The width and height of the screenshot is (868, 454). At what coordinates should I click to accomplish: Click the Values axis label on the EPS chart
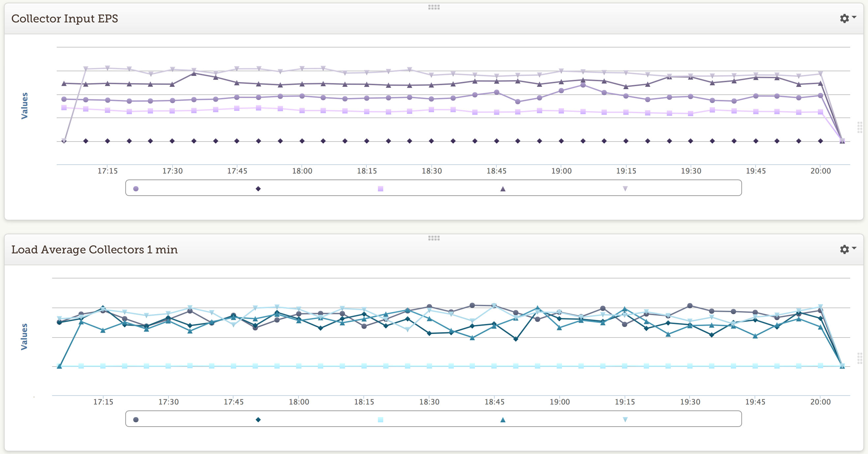(25, 106)
